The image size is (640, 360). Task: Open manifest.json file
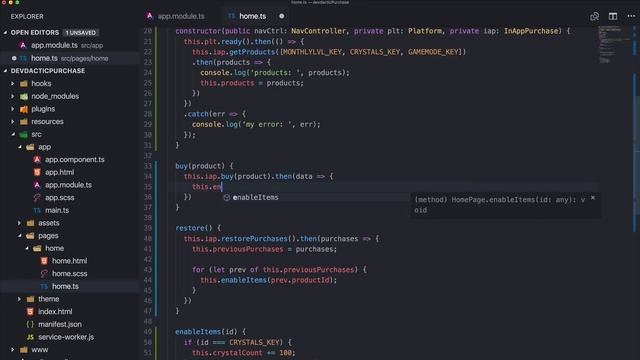tap(60, 324)
